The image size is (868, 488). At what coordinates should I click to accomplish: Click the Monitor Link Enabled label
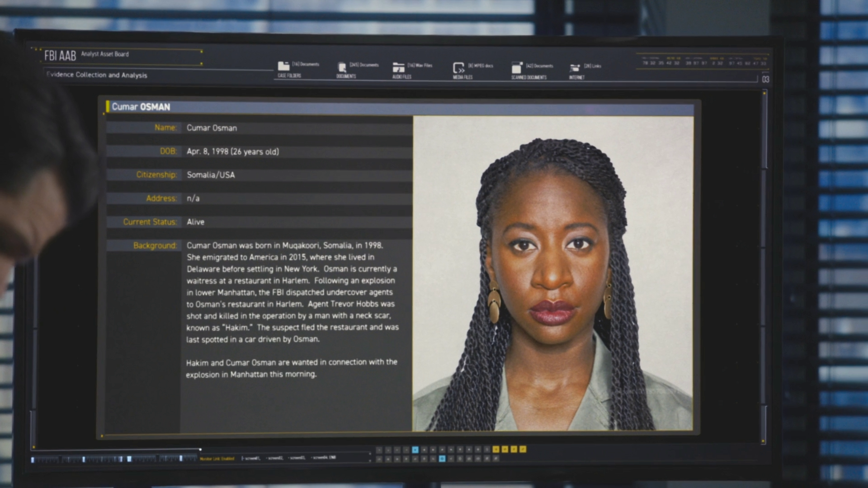click(217, 459)
